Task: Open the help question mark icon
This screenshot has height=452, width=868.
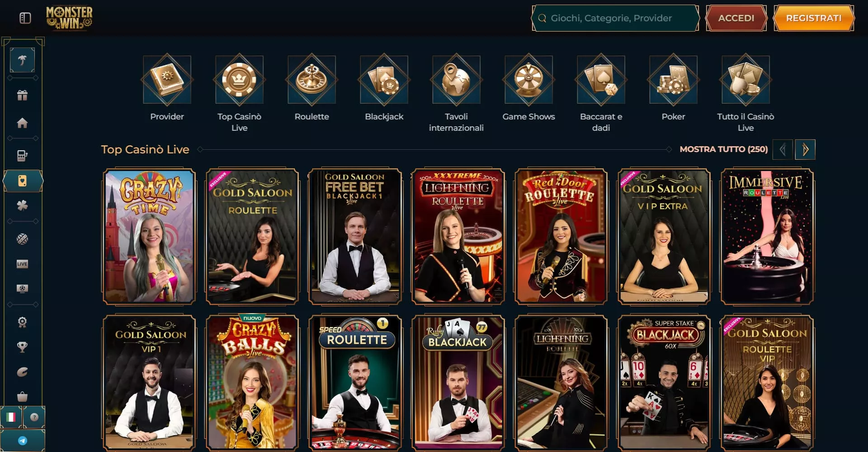Action: [34, 417]
